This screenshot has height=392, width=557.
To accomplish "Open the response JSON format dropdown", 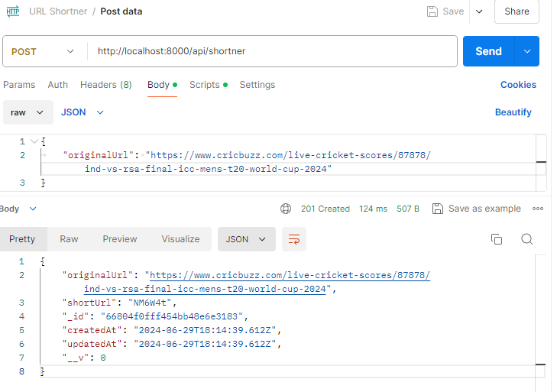I will pos(246,239).
